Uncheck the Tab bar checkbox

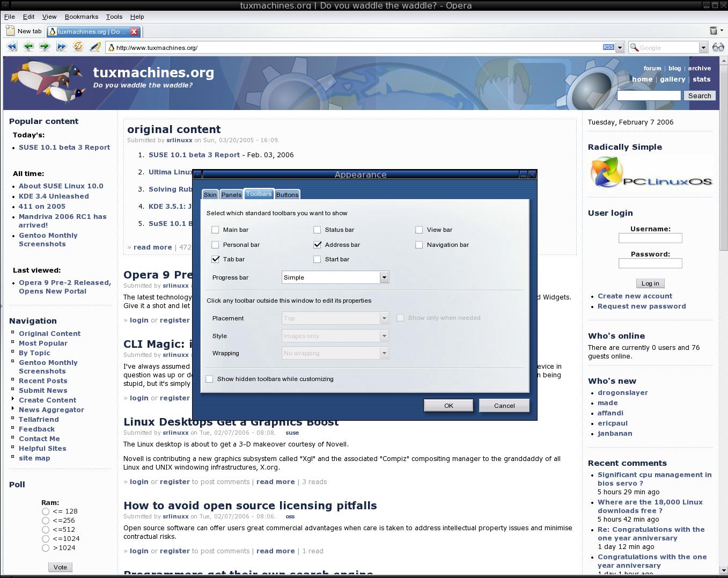coord(215,259)
